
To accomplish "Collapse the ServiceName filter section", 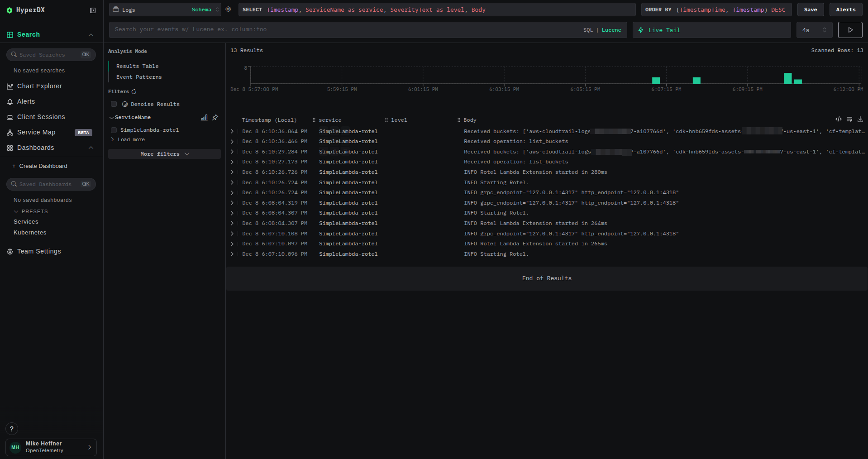I will coord(111,117).
